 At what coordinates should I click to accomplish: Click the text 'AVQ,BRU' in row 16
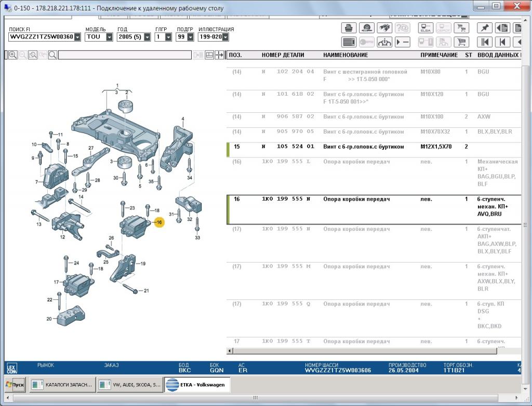(x=489, y=214)
